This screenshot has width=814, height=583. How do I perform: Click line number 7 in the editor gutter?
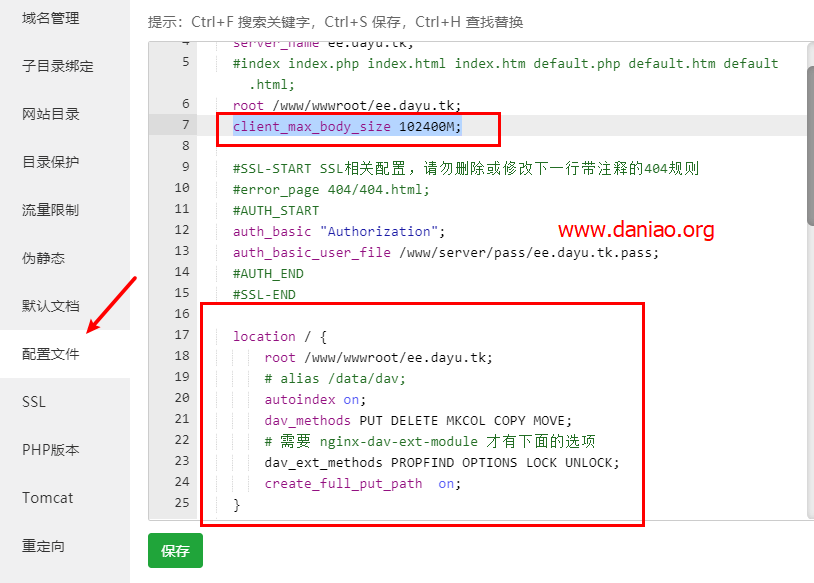coord(185,124)
